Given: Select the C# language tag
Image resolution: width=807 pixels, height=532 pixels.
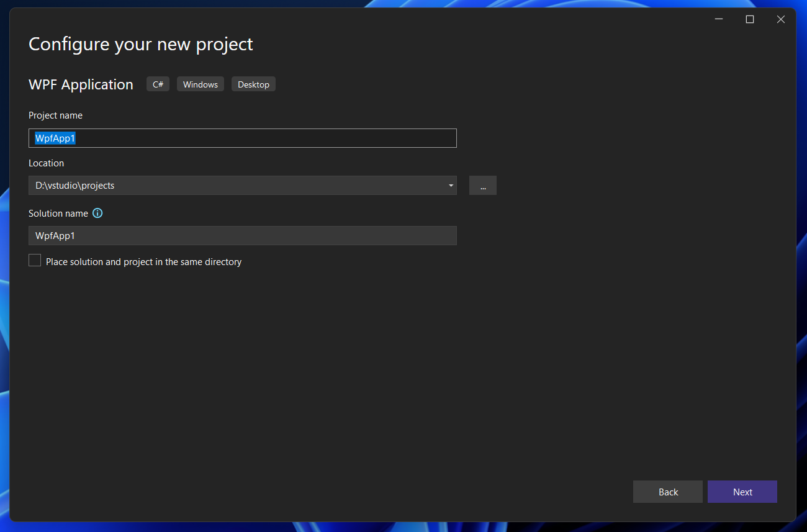Looking at the screenshot, I should pyautogui.click(x=158, y=84).
